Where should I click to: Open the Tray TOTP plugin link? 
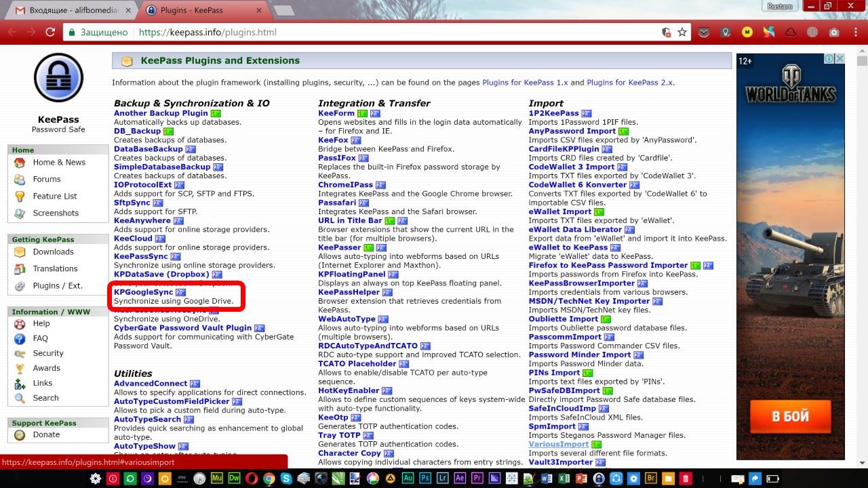pyautogui.click(x=339, y=435)
